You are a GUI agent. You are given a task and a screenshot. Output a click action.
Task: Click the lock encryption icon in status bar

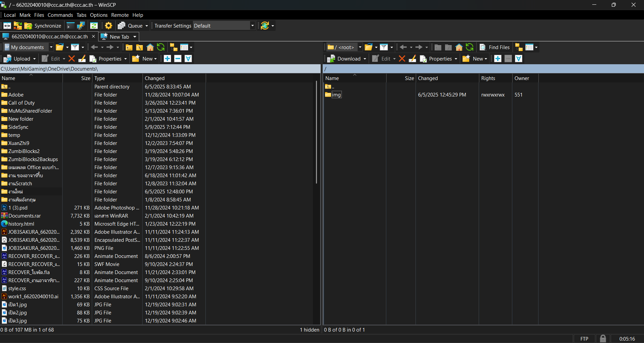[603, 339]
